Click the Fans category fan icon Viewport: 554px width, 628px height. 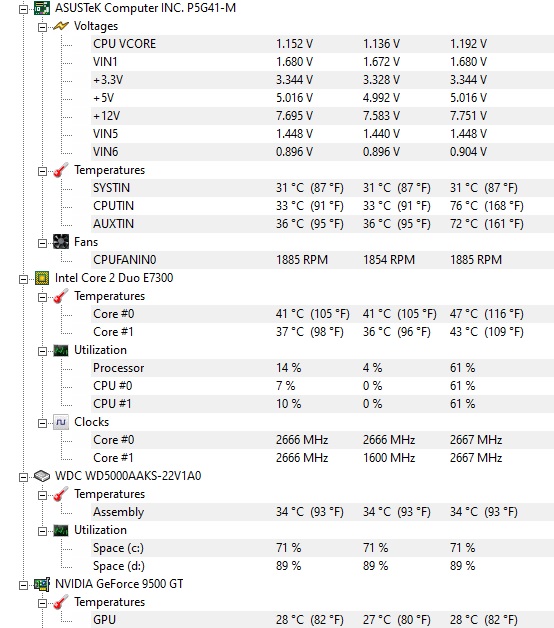click(61, 242)
